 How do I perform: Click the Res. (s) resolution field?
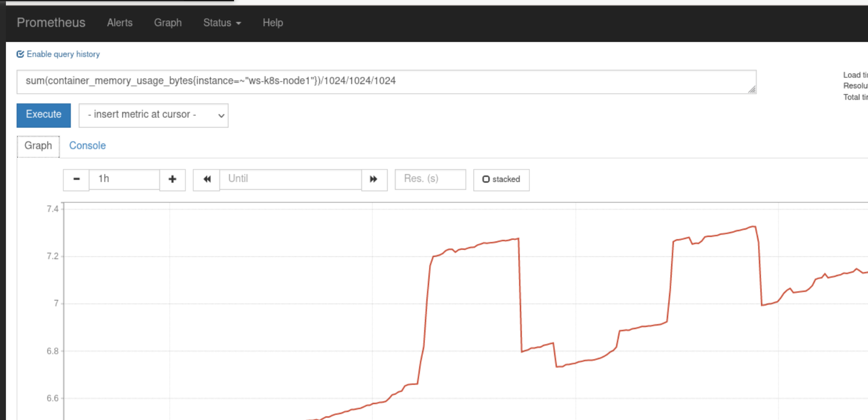pyautogui.click(x=430, y=179)
